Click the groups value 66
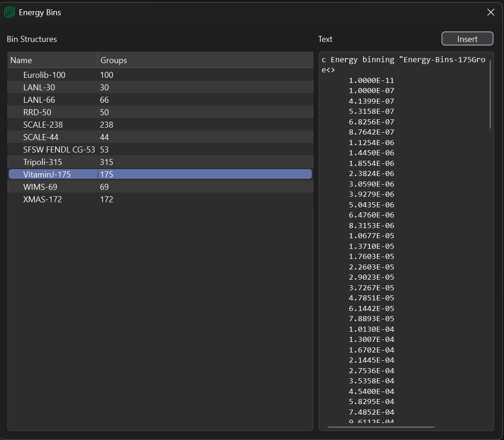 click(104, 100)
